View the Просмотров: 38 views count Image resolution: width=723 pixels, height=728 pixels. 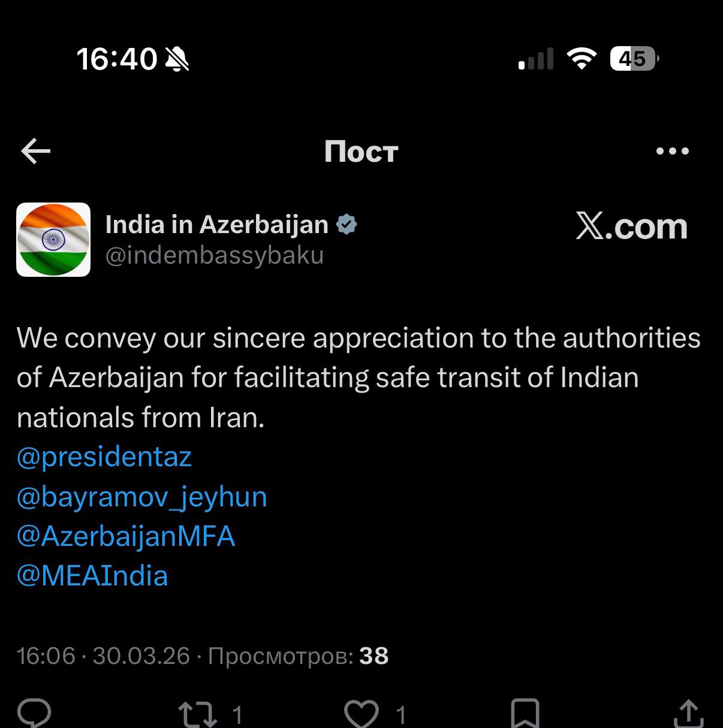[298, 656]
